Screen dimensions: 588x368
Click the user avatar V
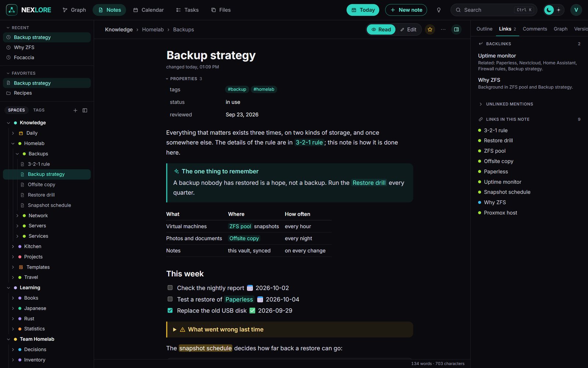[x=576, y=10]
